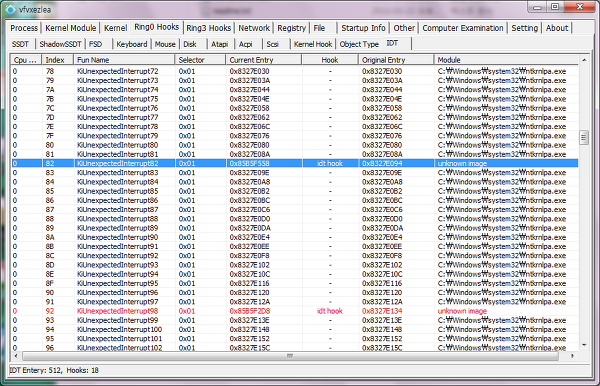
Task: Click horizontal scrollbar right arrow
Action: pyautogui.click(x=572, y=356)
